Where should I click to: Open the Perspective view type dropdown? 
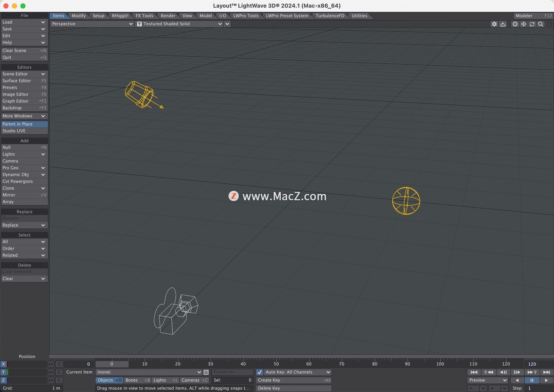(92, 24)
